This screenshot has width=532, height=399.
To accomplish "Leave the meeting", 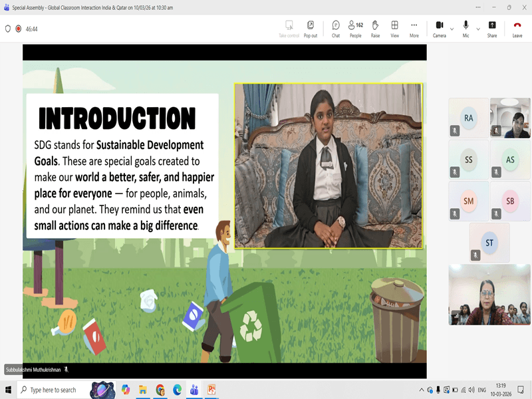I will [x=517, y=28].
